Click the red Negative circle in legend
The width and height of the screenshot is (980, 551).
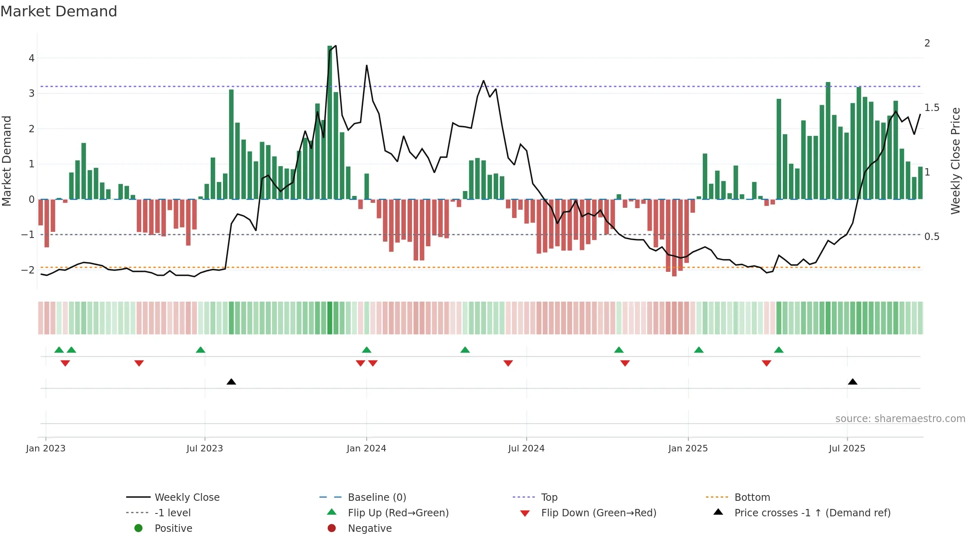pos(332,528)
